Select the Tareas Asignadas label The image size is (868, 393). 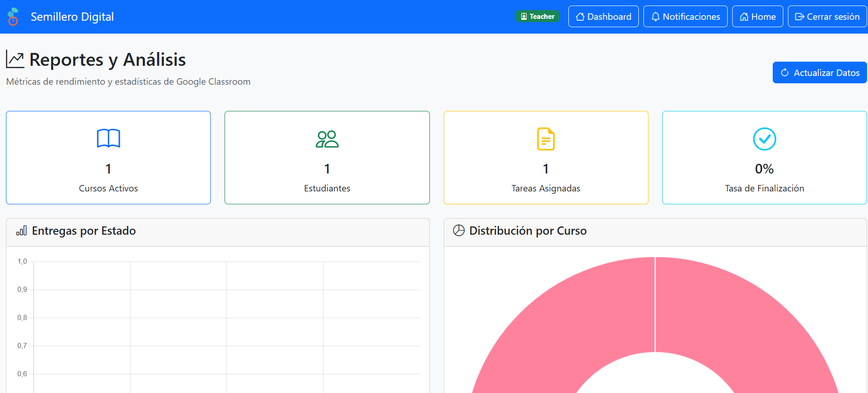coord(546,188)
